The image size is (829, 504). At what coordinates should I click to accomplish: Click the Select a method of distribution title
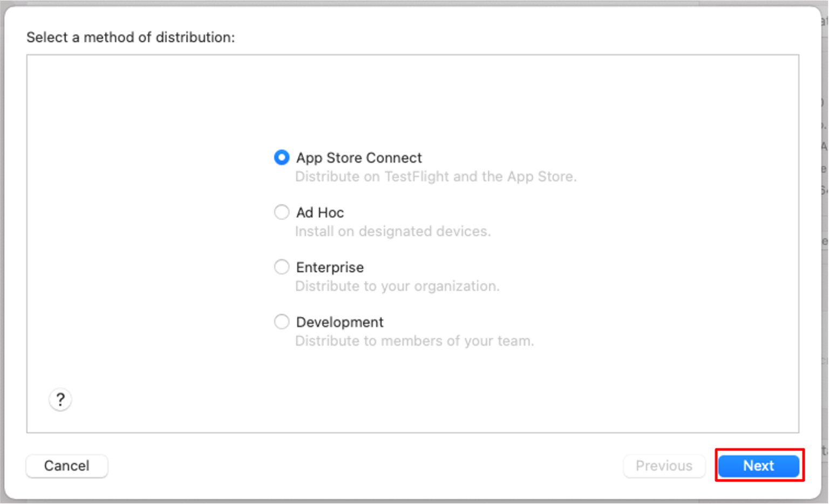(x=131, y=37)
